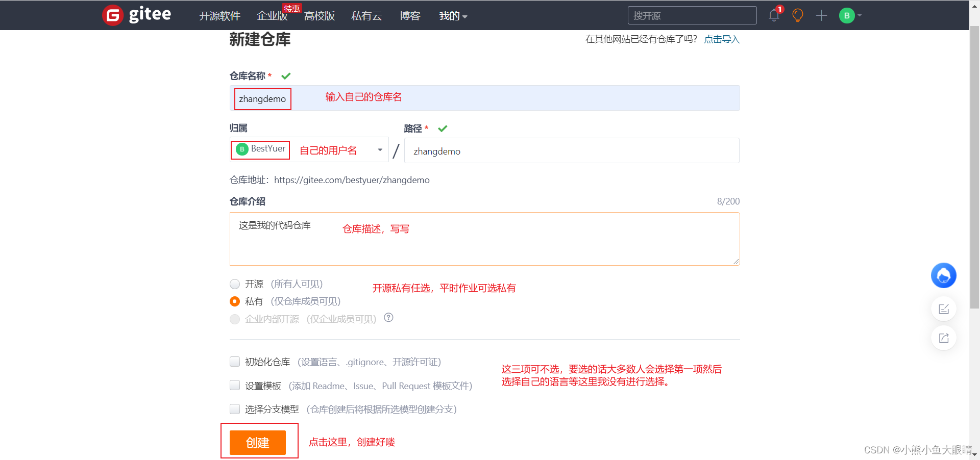Click the 仓库名称 input containing zhangdemo
Viewport: 980px width, 460px height.
(484, 98)
